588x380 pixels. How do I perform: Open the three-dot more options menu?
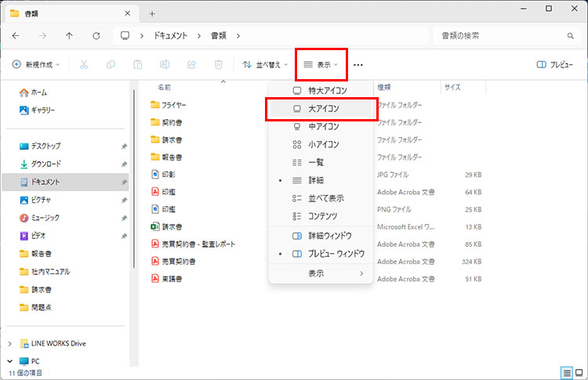[358, 65]
